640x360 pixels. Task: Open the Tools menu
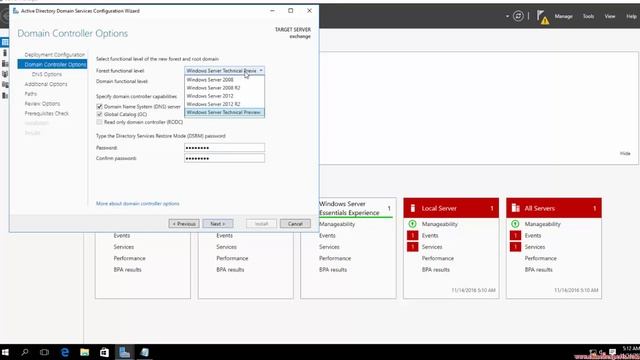click(588, 16)
